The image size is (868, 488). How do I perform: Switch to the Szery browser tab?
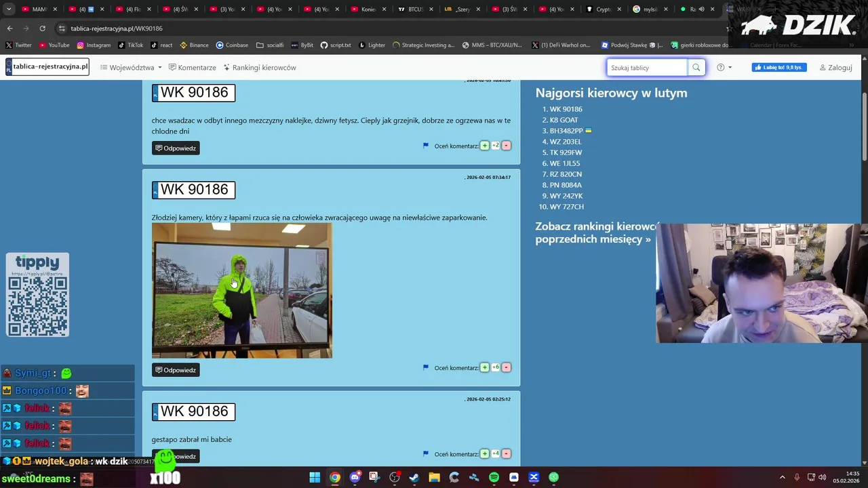[x=462, y=9]
